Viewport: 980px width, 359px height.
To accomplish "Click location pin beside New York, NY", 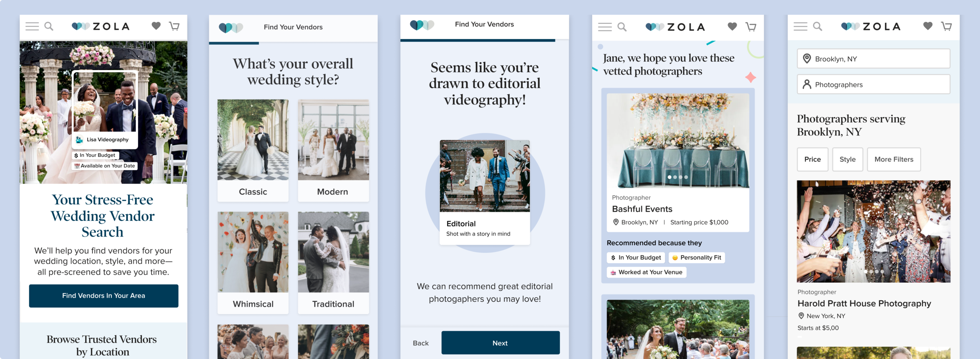I will click(801, 316).
